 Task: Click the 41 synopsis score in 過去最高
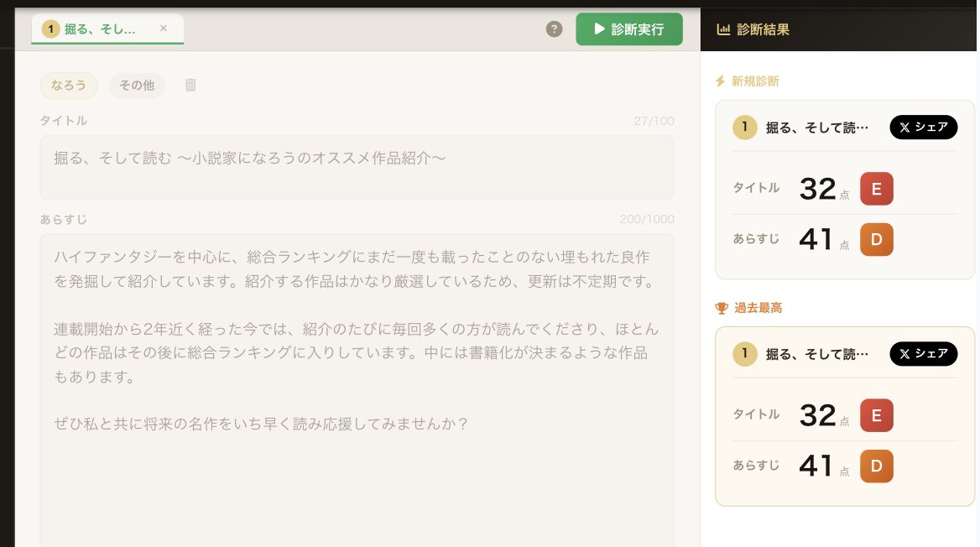[816, 466]
